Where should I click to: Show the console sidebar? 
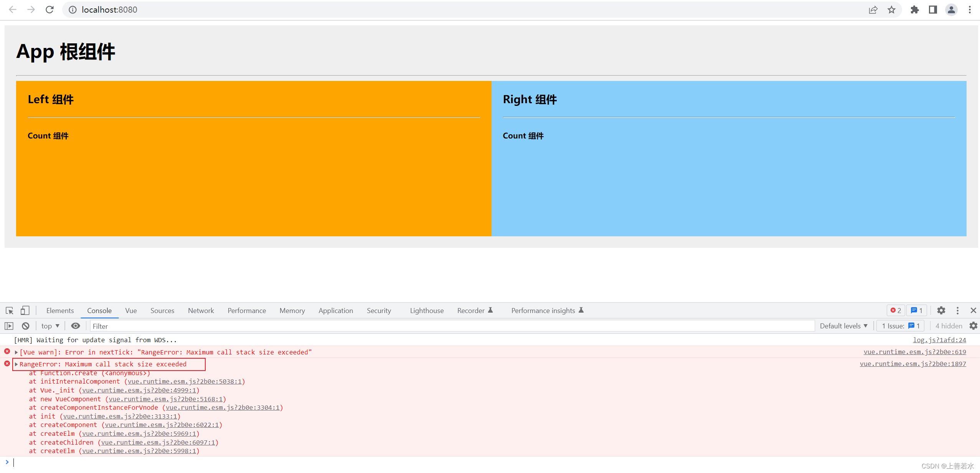click(9, 326)
